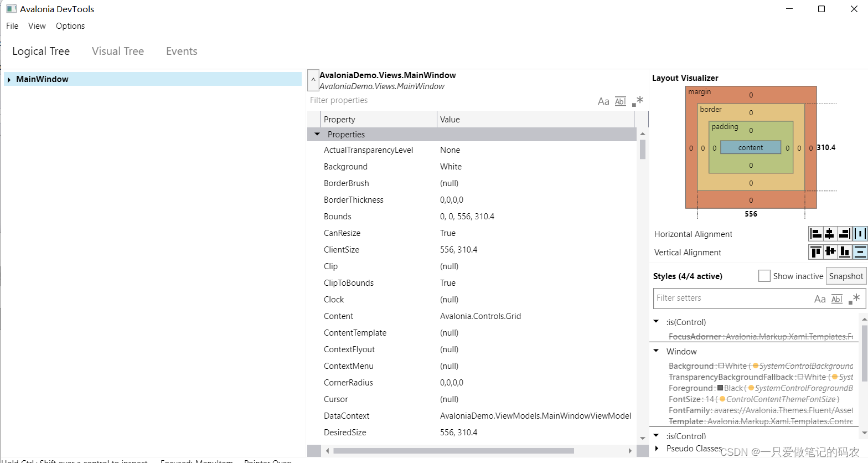Viewport: 868px width, 463px height.
Task: Open the Options menu
Action: [70, 26]
